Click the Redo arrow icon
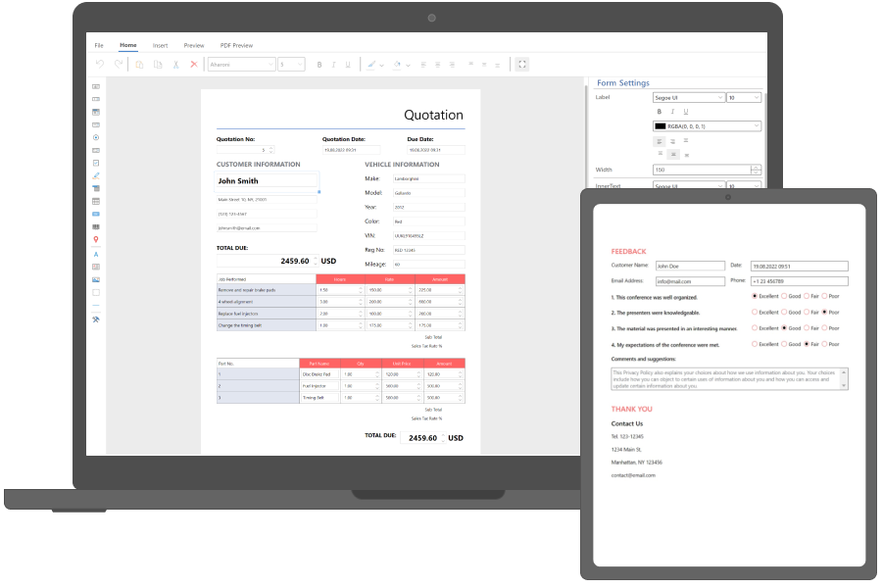The image size is (882, 588). click(x=119, y=65)
